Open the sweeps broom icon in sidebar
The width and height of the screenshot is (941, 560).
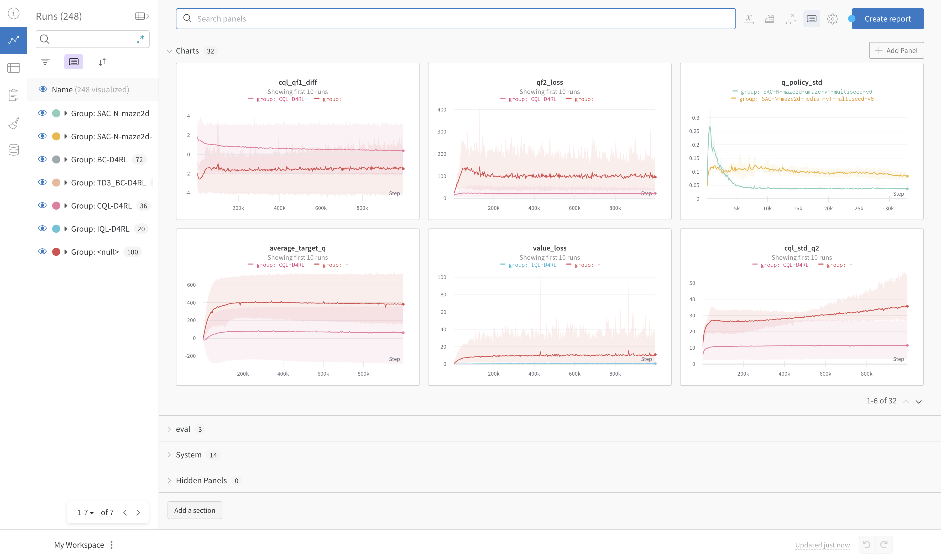[x=14, y=123]
